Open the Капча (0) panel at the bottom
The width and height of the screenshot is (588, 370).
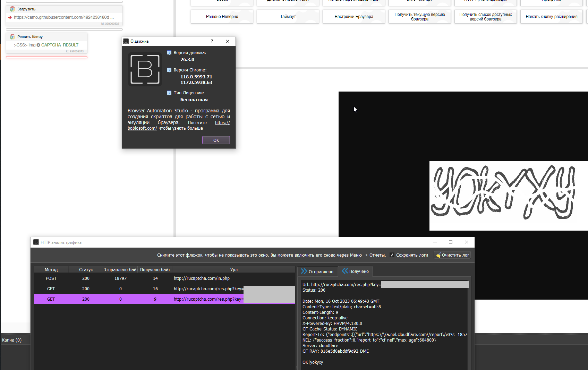coord(12,340)
